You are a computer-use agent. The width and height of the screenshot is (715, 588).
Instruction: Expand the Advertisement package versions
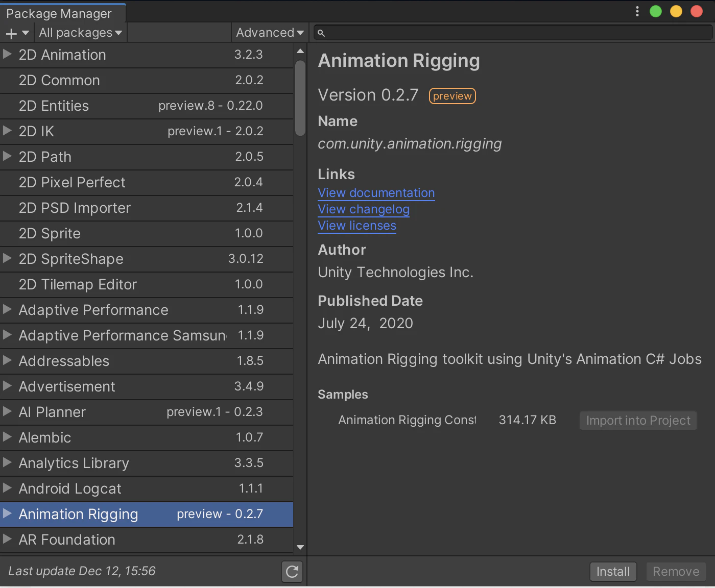7,386
